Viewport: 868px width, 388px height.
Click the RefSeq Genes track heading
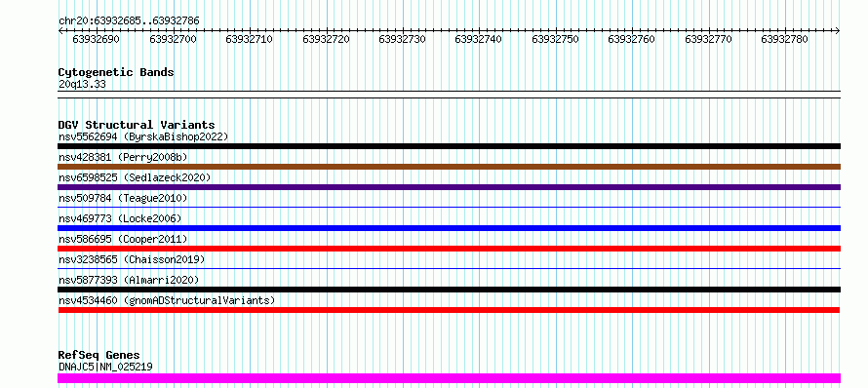(x=99, y=356)
